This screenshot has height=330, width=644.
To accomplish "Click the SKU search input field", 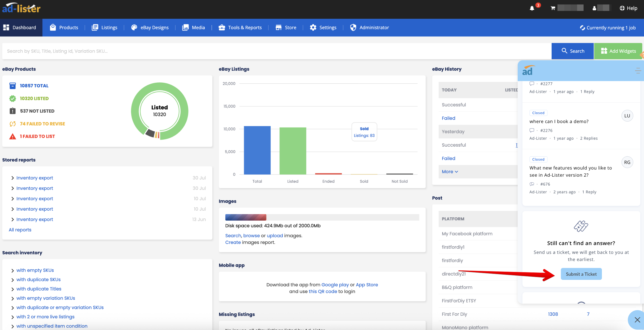I will click(x=275, y=51).
